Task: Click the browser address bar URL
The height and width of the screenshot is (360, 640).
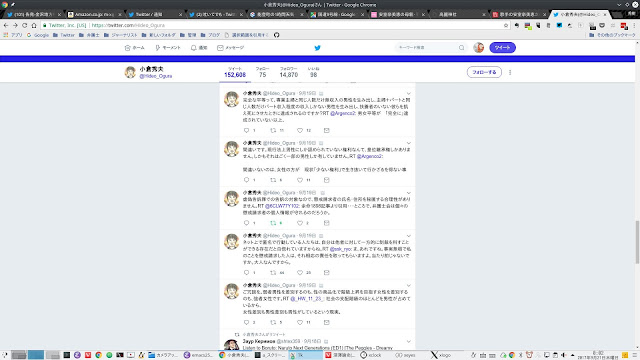Action: pos(128,25)
